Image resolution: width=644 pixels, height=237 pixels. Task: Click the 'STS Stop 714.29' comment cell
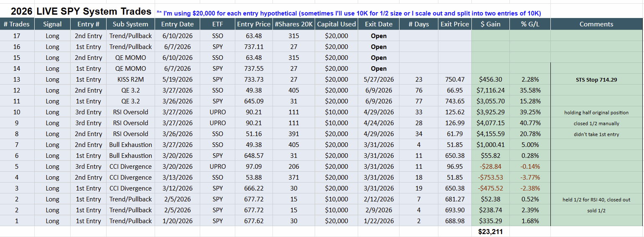[x=596, y=80]
